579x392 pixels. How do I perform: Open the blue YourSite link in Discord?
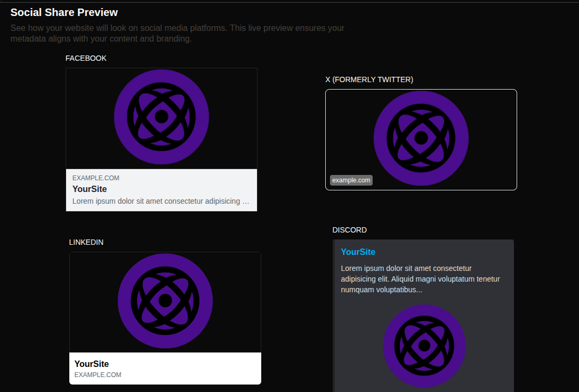click(x=358, y=252)
